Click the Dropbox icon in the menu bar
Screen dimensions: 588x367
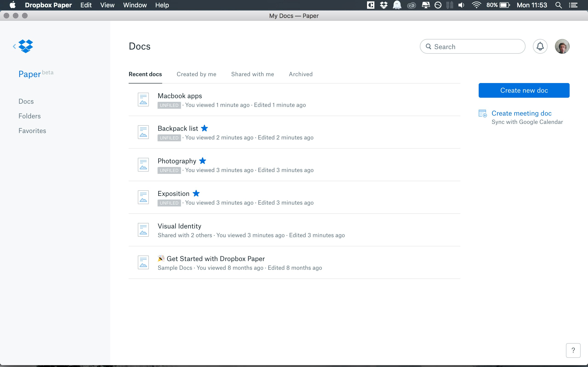(x=383, y=5)
